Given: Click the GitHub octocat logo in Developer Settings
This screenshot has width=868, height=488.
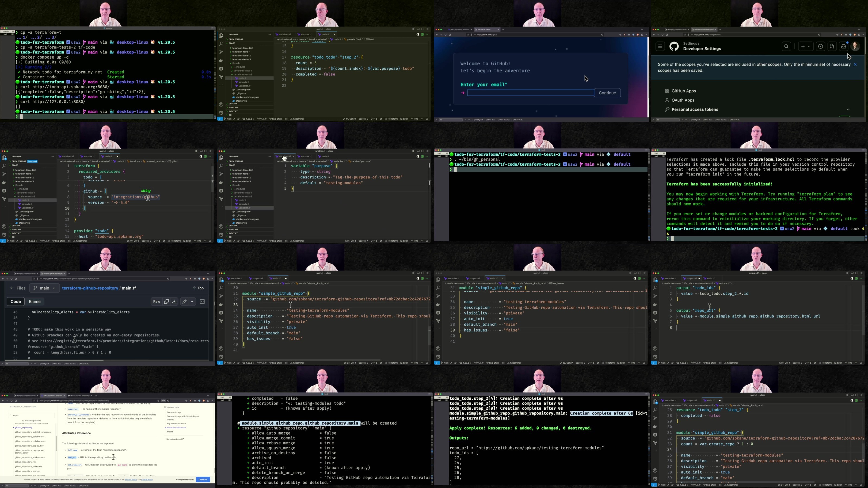Looking at the screenshot, I should [674, 46].
